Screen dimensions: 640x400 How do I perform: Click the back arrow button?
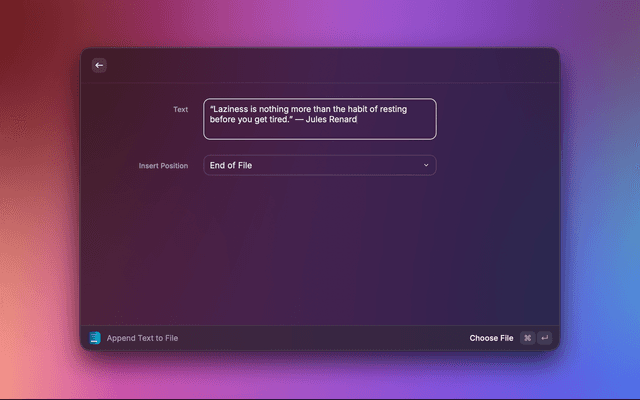pyautogui.click(x=99, y=65)
